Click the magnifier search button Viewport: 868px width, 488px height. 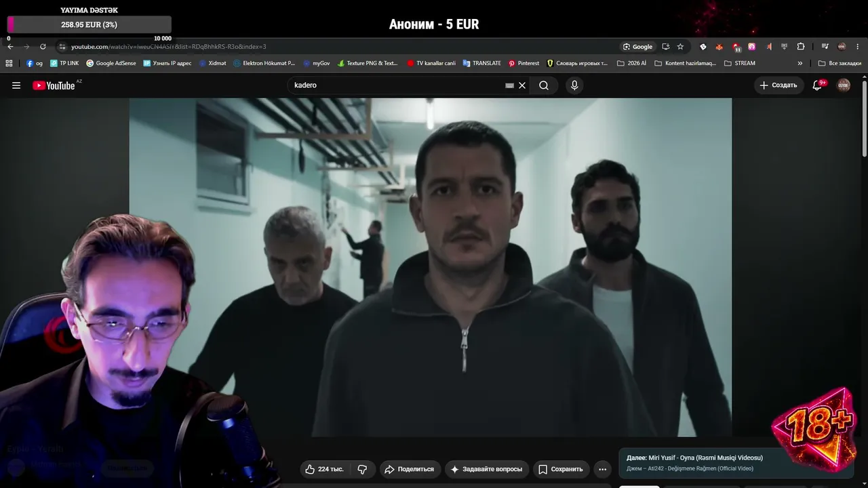(x=544, y=85)
